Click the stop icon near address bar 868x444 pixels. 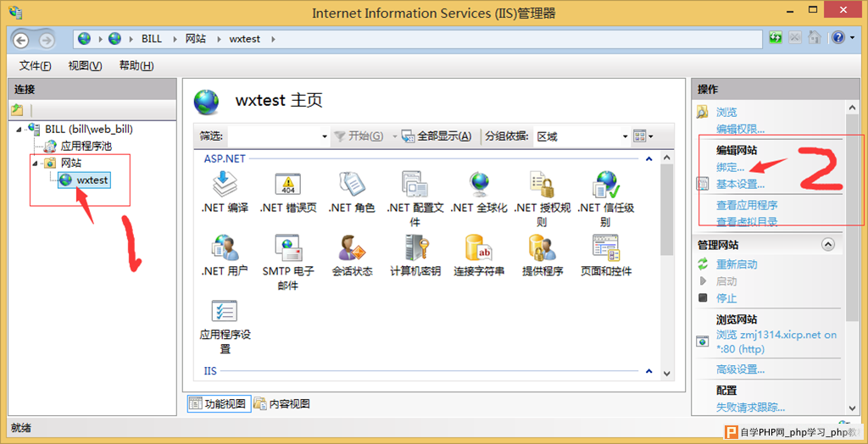click(795, 37)
